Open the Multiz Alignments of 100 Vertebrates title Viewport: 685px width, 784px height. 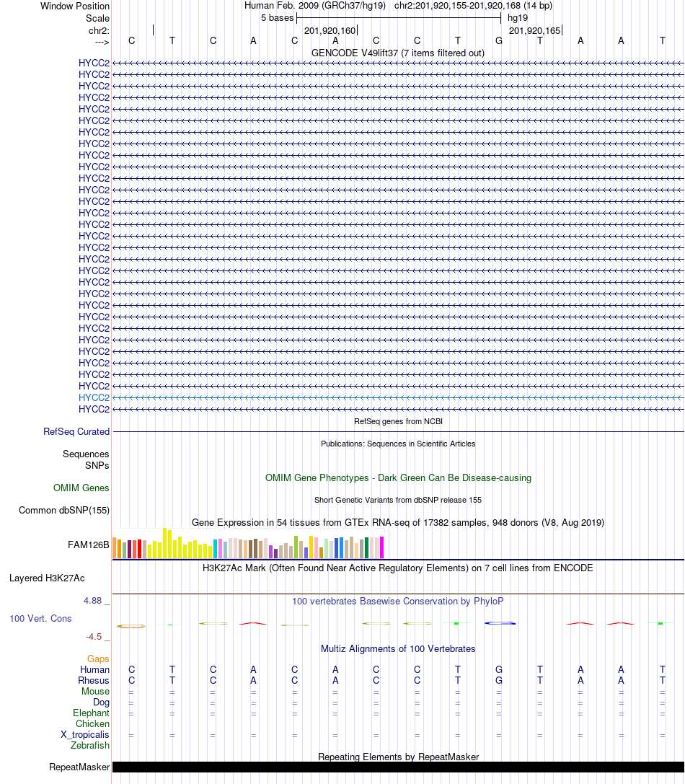tap(398, 648)
